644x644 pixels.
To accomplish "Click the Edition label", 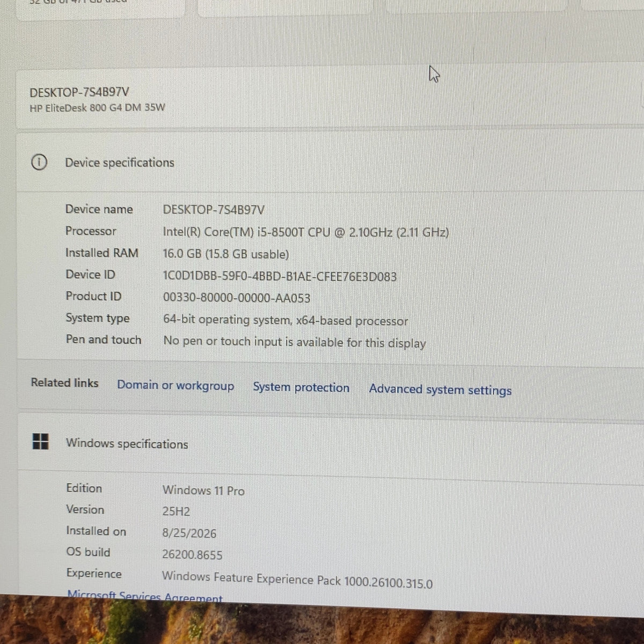I will [84, 488].
